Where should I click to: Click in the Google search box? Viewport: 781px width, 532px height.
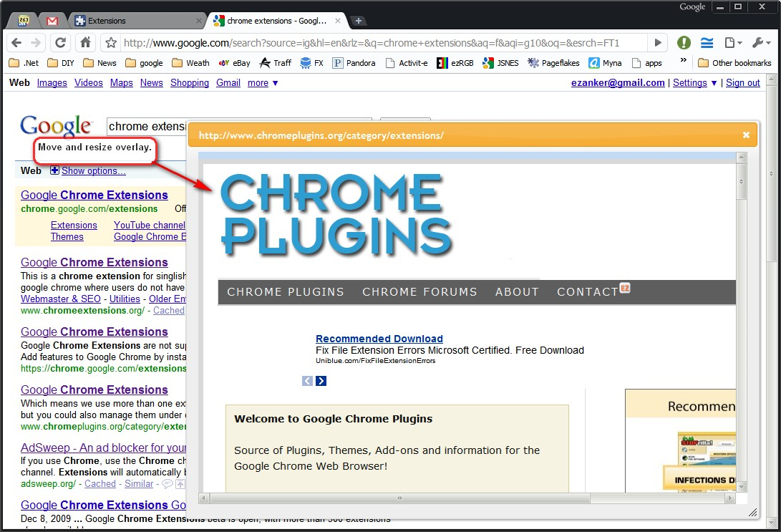click(147, 127)
